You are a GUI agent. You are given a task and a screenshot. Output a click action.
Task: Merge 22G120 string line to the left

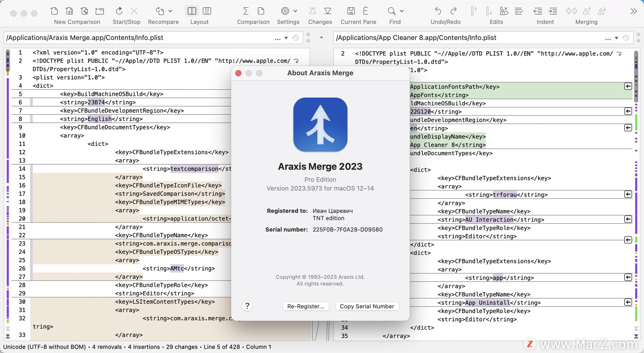tap(628, 111)
